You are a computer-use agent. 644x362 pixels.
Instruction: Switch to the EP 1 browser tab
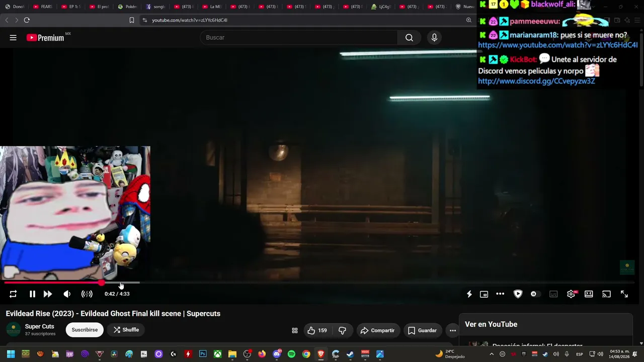click(x=70, y=7)
